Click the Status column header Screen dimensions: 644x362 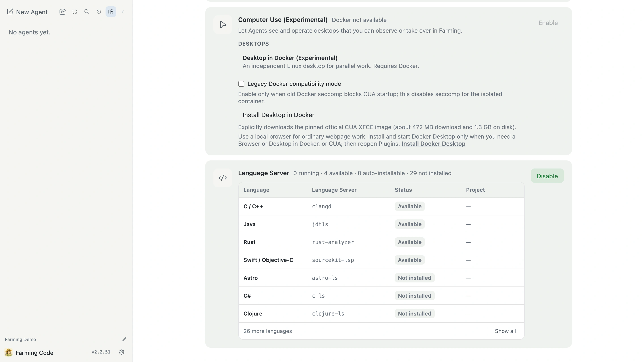pyautogui.click(x=403, y=190)
